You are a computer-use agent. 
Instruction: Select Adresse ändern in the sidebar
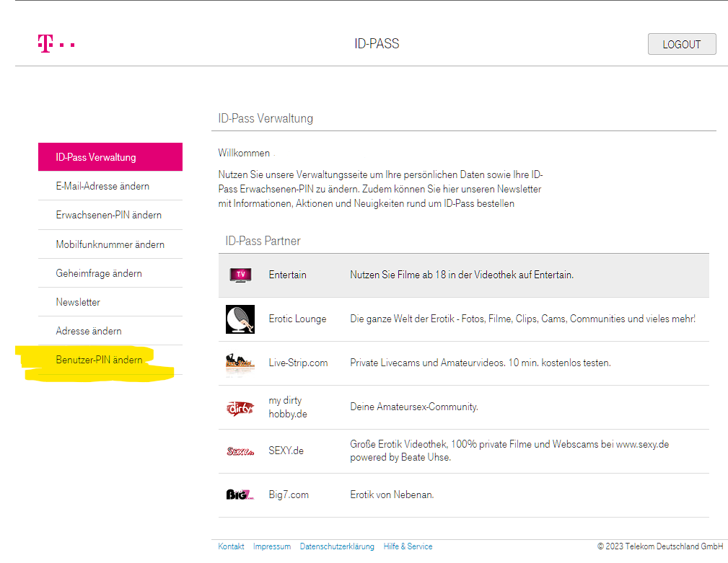[x=110, y=331]
